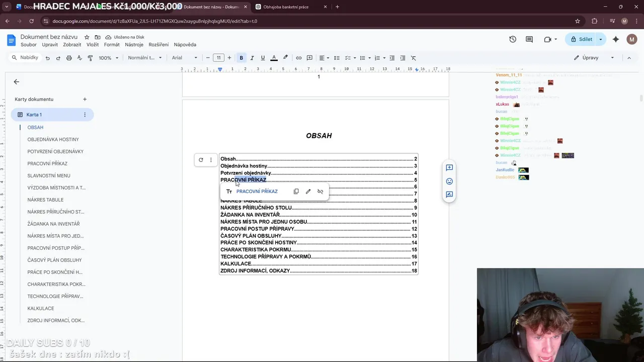Open Karta 1 three-dot options
This screenshot has width=644, height=362.
coord(85,115)
